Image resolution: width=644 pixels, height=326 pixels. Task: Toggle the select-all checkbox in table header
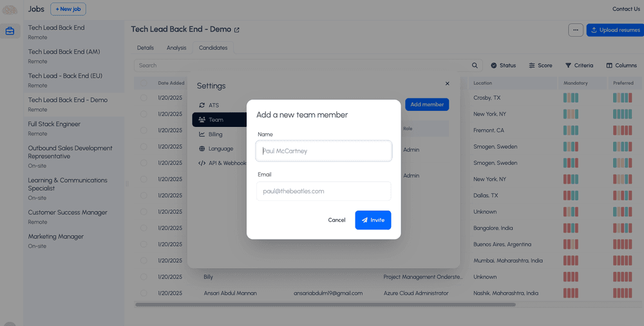coord(144,83)
